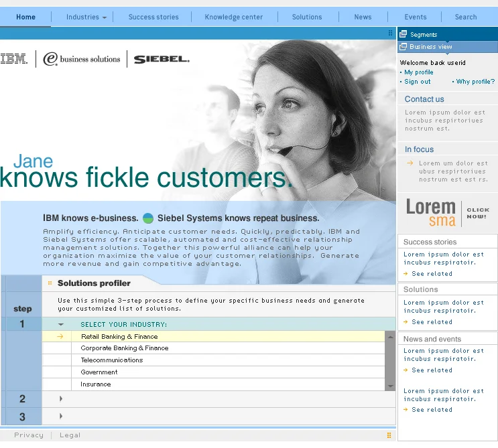Open the Success stories menu item
Screen dimensions: 498x448
tap(153, 17)
